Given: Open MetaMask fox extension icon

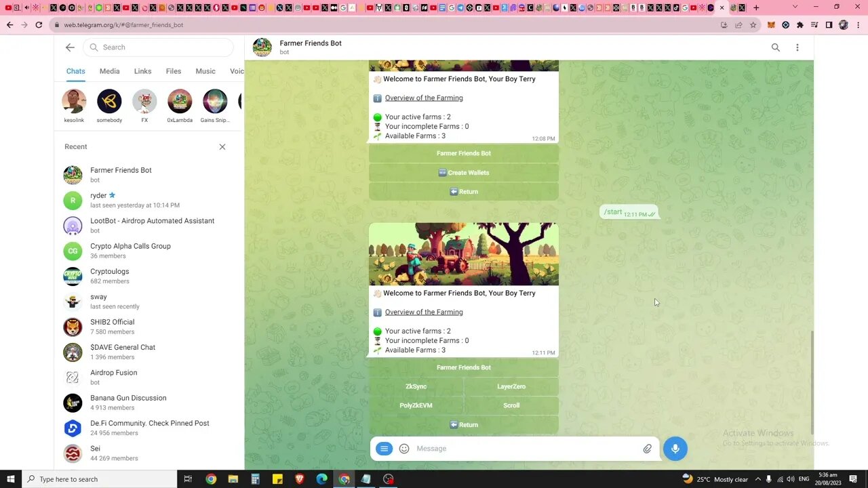Looking at the screenshot, I should [771, 25].
